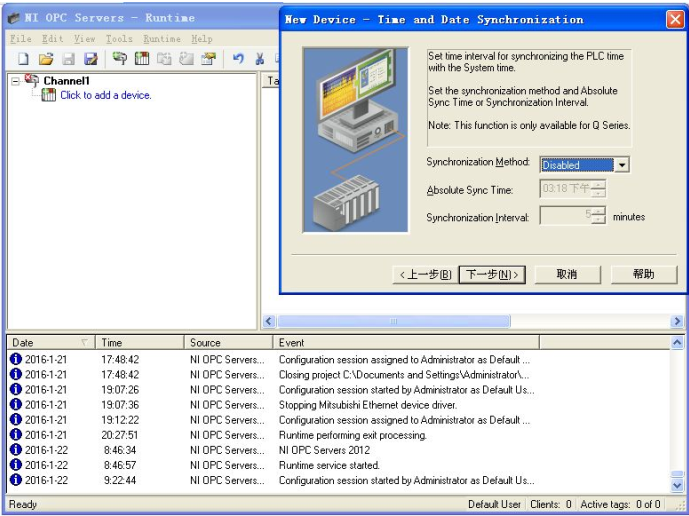Click the New Channel toolbar icon
This screenshot has height=516, width=689.
pos(120,58)
